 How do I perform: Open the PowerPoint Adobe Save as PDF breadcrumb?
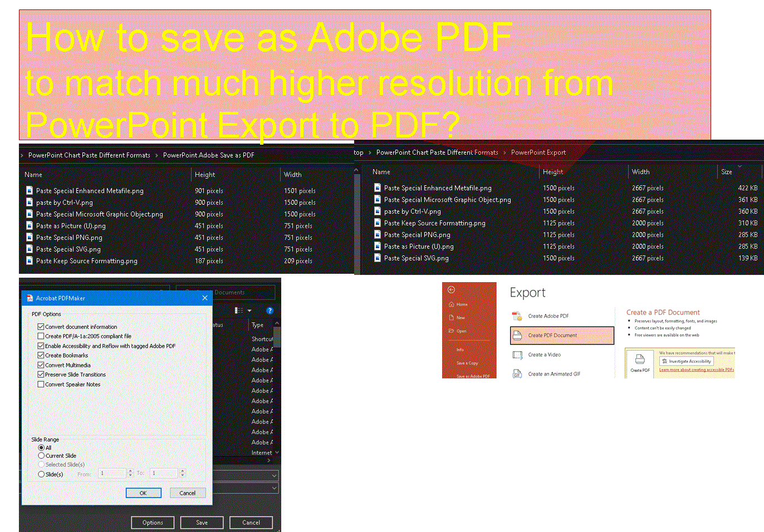[x=209, y=155]
